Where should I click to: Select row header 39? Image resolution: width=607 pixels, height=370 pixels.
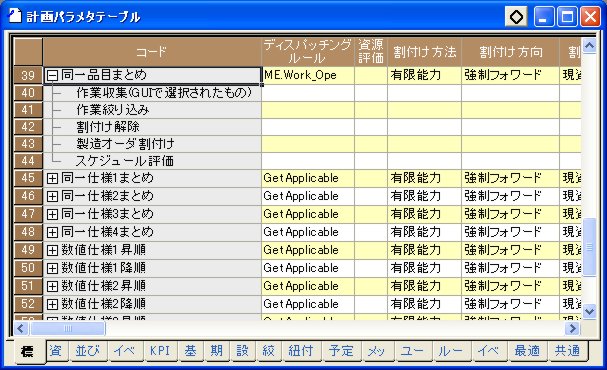pos(28,75)
